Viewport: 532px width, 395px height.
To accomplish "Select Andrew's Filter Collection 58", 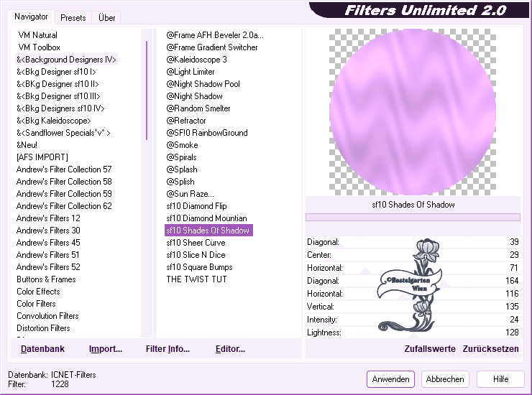I will pos(64,182).
